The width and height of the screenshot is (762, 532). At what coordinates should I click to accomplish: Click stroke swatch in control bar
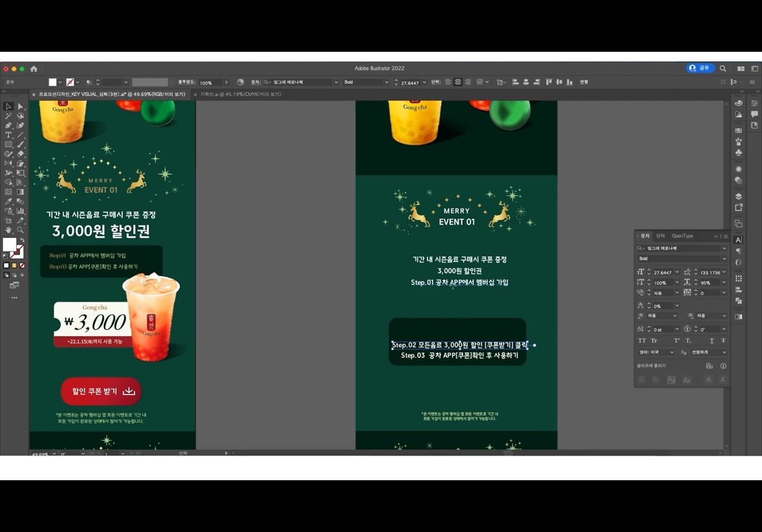click(x=70, y=82)
